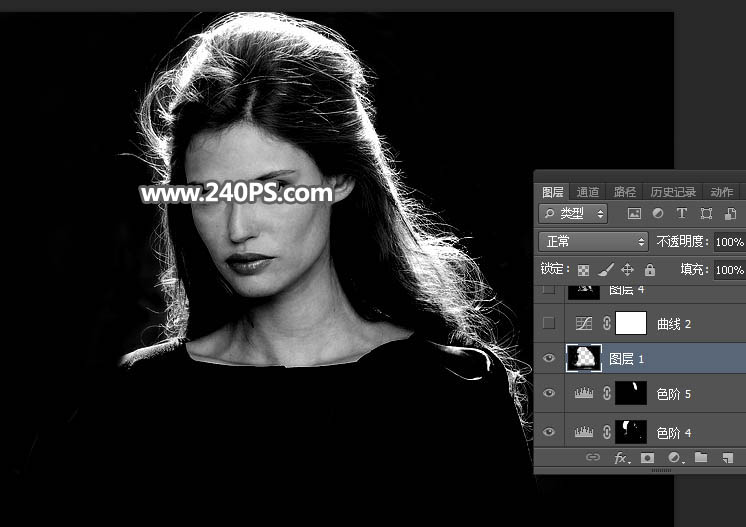Switch to the 动作 tab
746x527 pixels.
[x=721, y=192]
